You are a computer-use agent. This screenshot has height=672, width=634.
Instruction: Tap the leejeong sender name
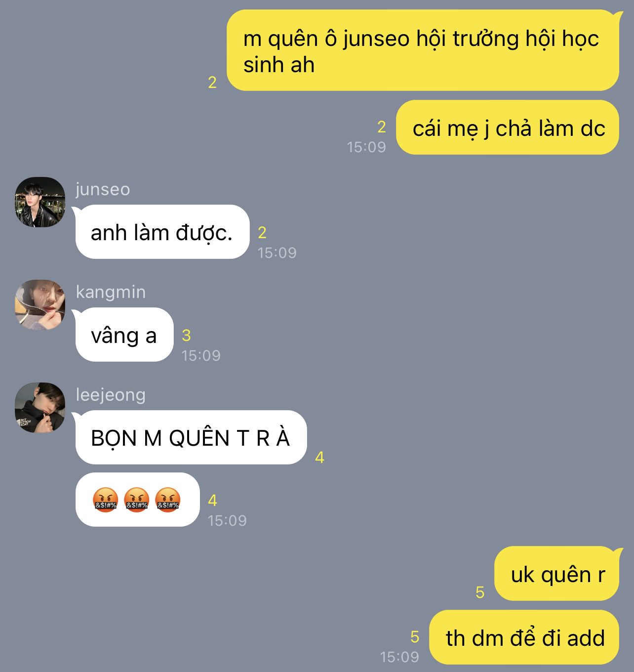point(111,395)
